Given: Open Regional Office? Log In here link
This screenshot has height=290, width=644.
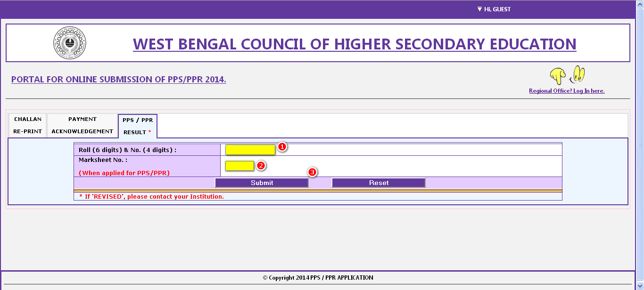Looking at the screenshot, I should click(567, 91).
